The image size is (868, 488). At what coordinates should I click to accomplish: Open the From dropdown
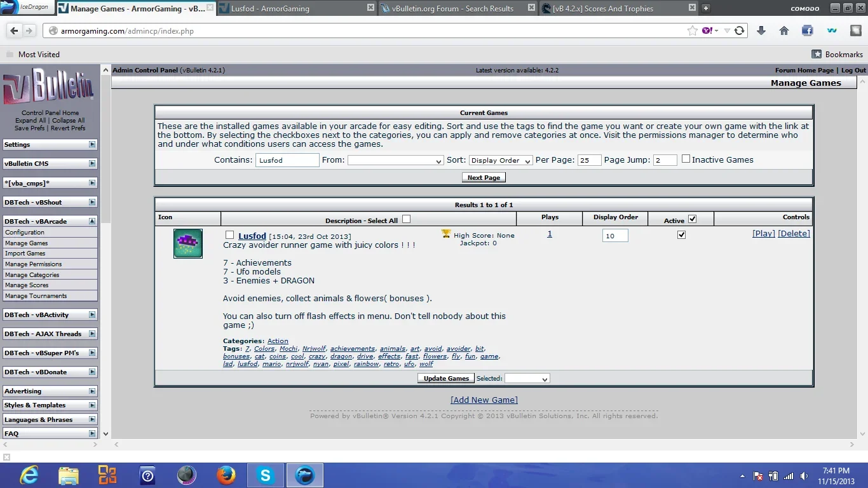click(395, 160)
